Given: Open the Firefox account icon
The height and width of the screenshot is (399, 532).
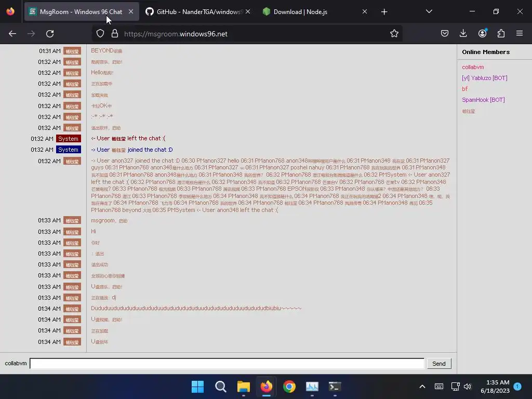Looking at the screenshot, I should [482, 34].
